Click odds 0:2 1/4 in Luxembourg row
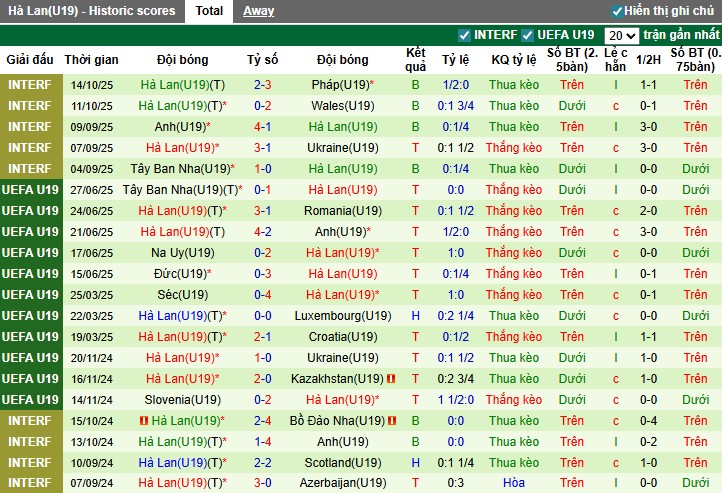Viewport: 722px width, 493px height. (455, 316)
